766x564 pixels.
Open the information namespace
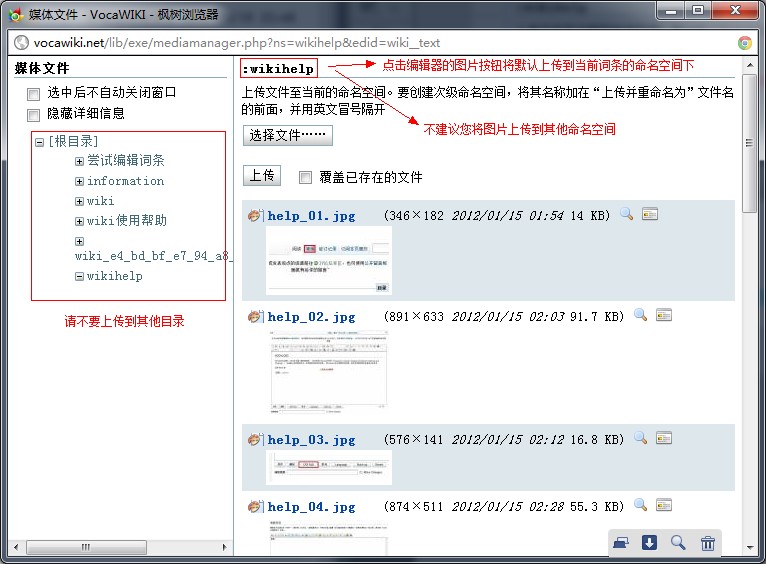[x=125, y=181]
